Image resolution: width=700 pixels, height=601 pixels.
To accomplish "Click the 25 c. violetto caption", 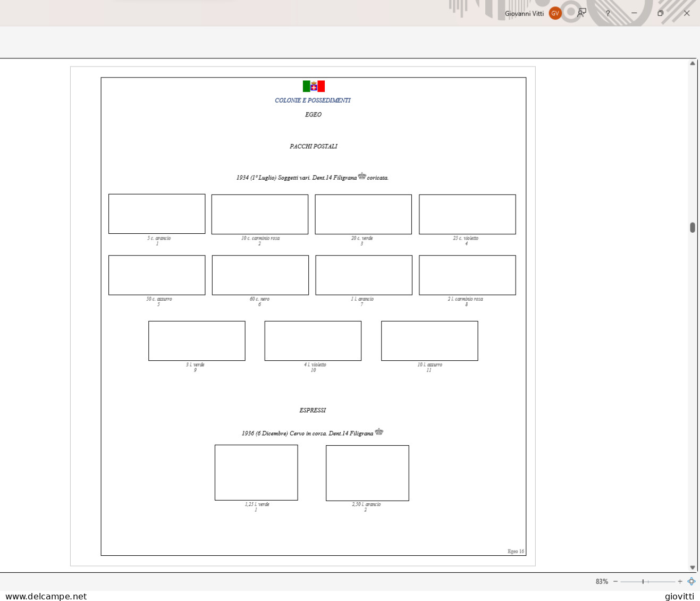I will (x=466, y=238).
